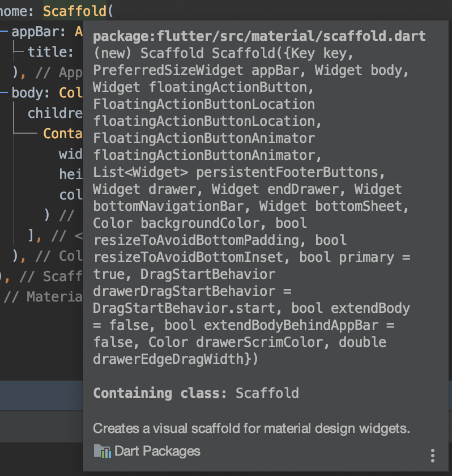452x476 pixels.
Task: Click the Scaffold constructor in code
Action: click(75, 11)
